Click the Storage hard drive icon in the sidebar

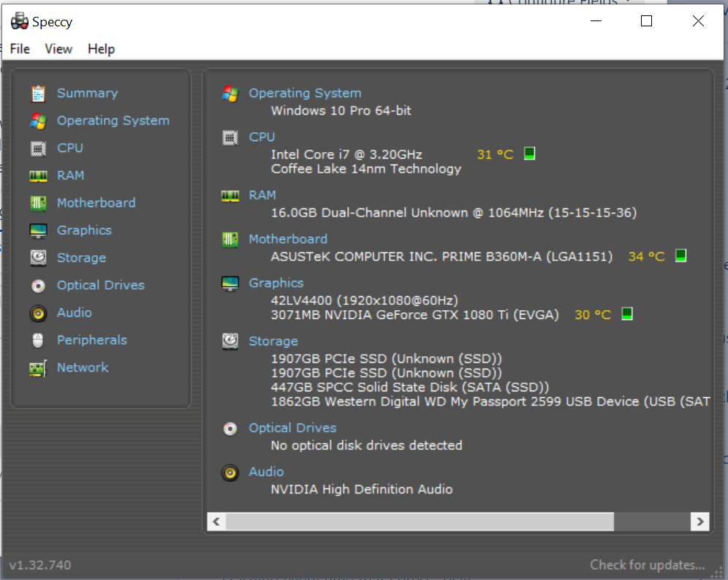click(38, 258)
